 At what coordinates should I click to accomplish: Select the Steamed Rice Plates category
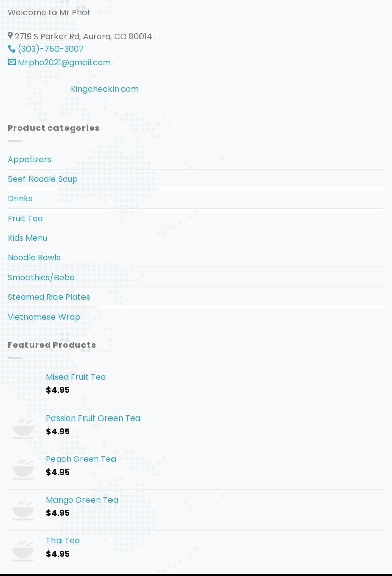(49, 297)
